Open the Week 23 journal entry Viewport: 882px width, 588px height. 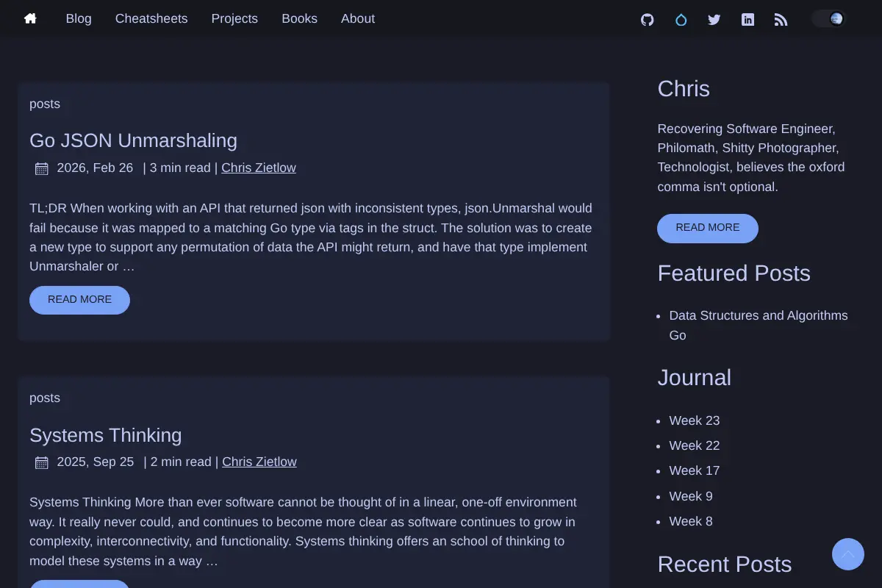tap(695, 420)
